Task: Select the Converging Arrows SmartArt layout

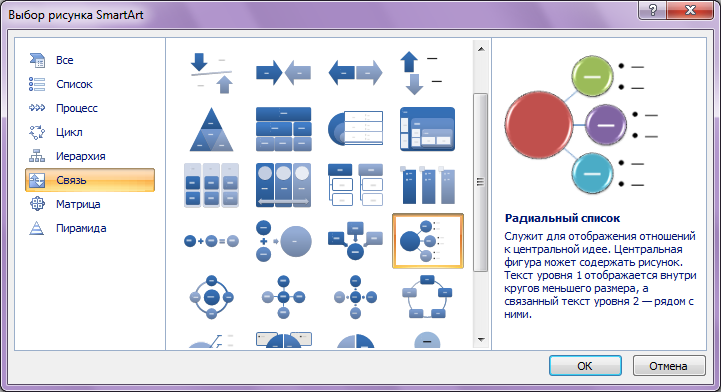Action: [283, 73]
